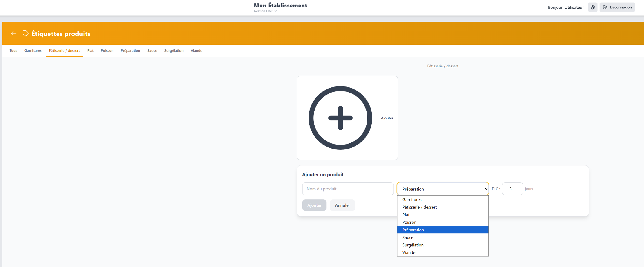The height and width of the screenshot is (267, 644).
Task: Click the Déconnexion button
Action: click(x=617, y=7)
